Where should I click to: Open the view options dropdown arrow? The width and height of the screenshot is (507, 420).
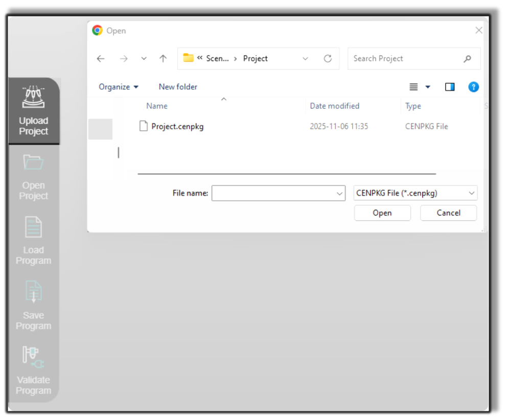[428, 87]
